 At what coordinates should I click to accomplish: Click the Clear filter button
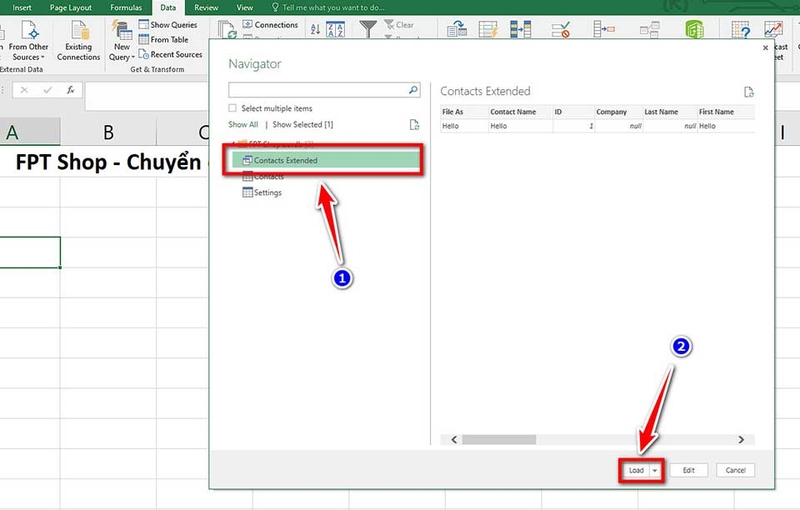399,24
